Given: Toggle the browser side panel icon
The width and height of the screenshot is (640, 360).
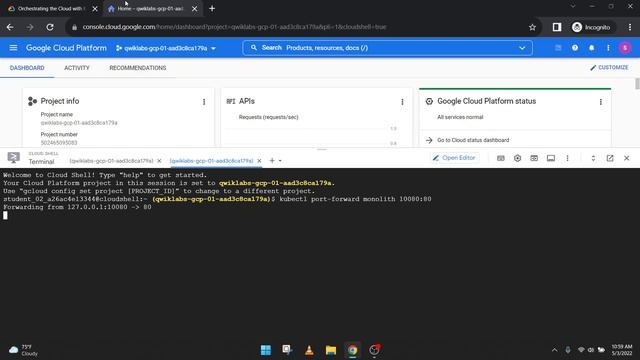Looking at the screenshot, I should (x=557, y=27).
